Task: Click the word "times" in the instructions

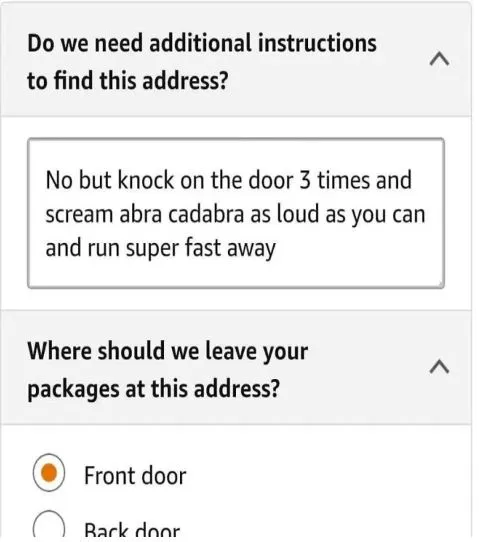Action: [x=344, y=180]
